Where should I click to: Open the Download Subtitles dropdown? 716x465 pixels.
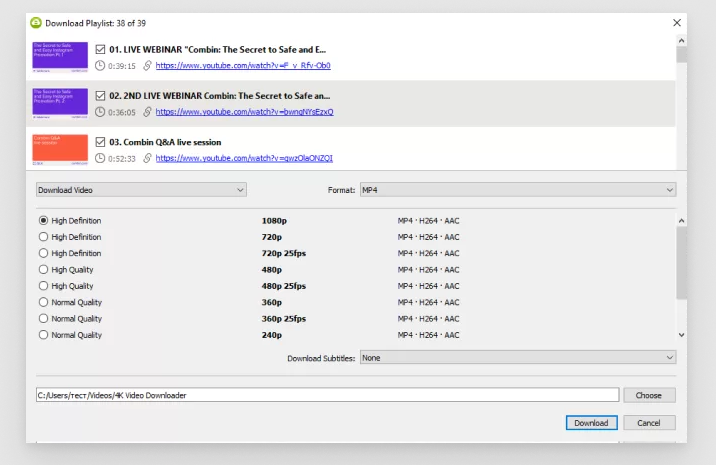tap(517, 357)
